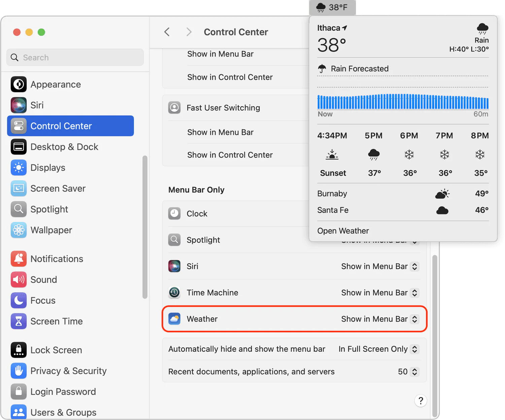
Task: Click the blue precipitation chart
Action: point(403,101)
